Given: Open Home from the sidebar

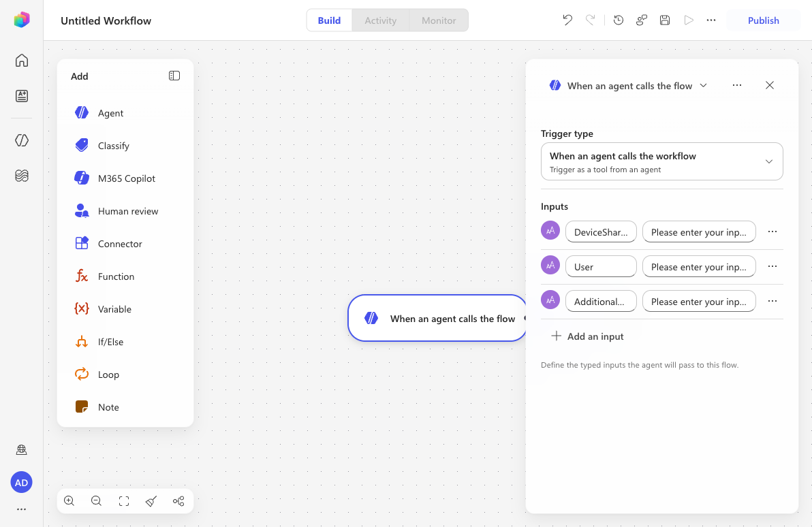Looking at the screenshot, I should (22, 60).
